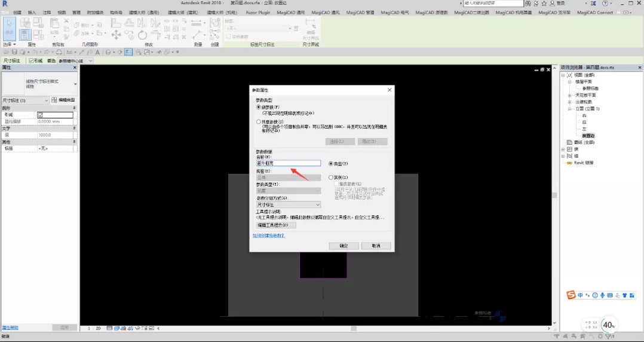Click the keyword search field in title bar

[x=493, y=4]
